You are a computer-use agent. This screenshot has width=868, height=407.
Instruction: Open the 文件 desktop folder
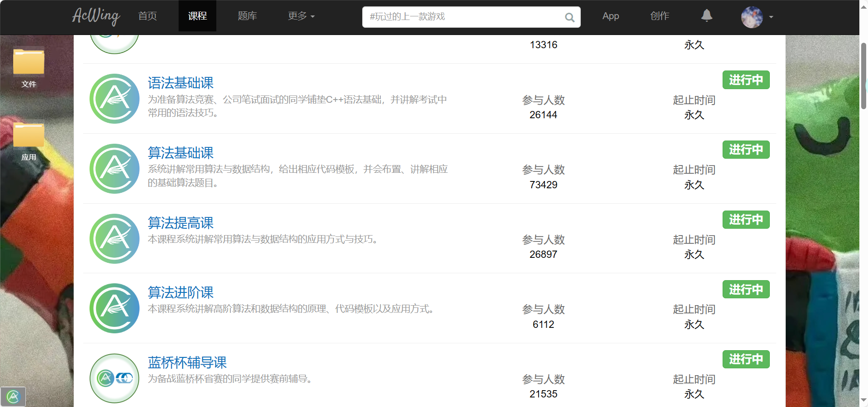coord(29,68)
